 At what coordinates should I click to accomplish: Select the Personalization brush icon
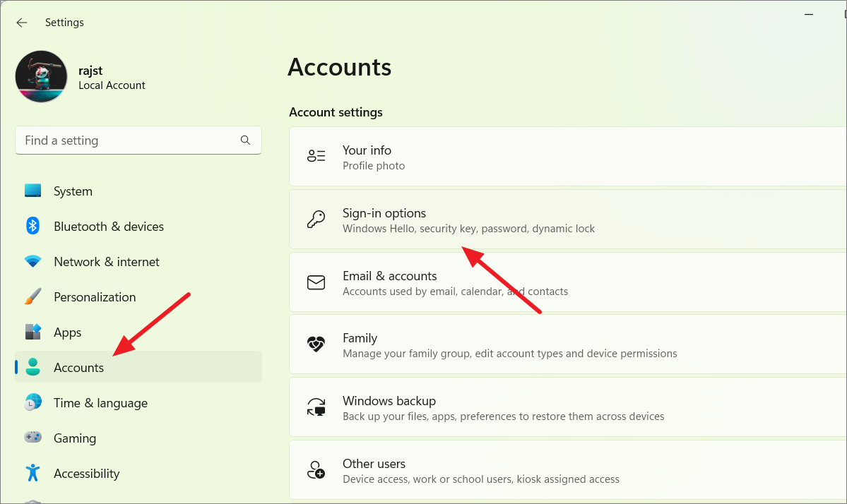click(x=32, y=296)
